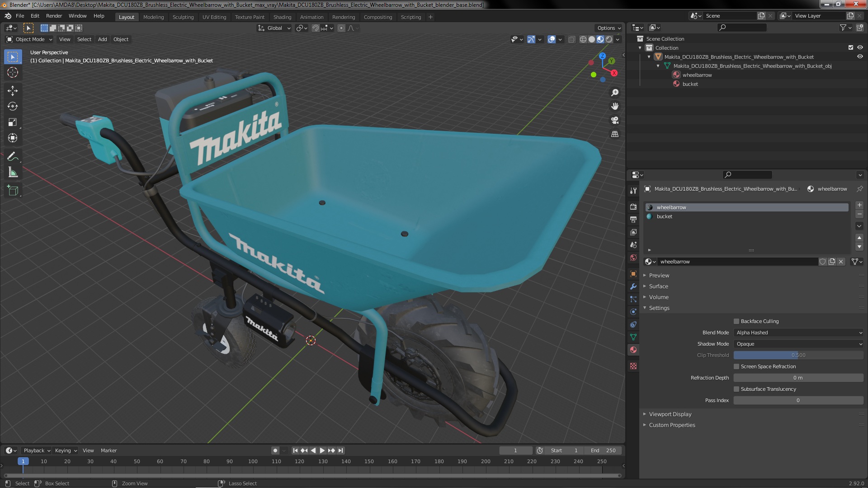Image resolution: width=868 pixels, height=488 pixels.
Task: Choose the Rotate tool
Action: (x=13, y=107)
